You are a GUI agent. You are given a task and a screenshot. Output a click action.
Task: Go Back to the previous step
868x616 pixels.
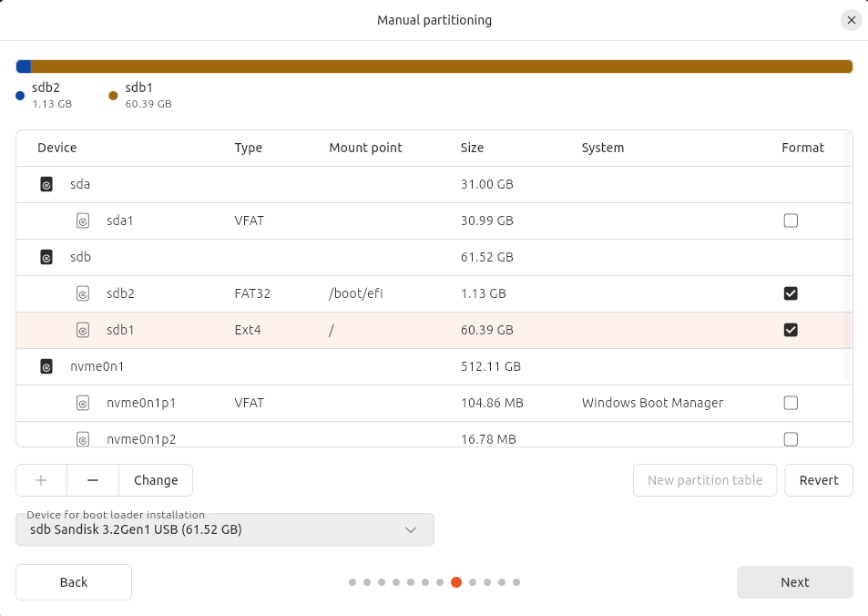[74, 582]
